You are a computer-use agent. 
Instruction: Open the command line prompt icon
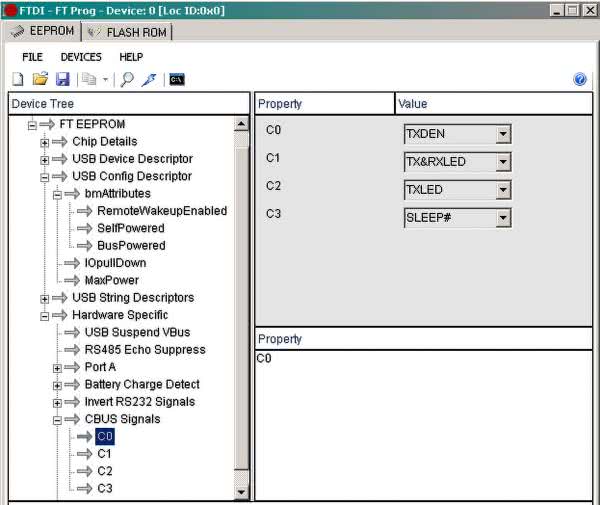pyautogui.click(x=176, y=80)
